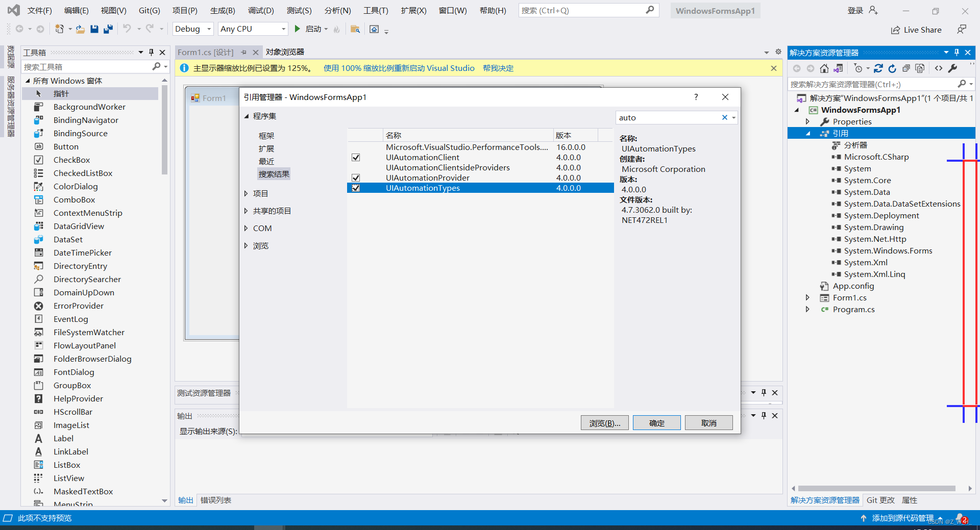Click the 浏览(B)... button
This screenshot has height=530, width=980.
click(605, 423)
